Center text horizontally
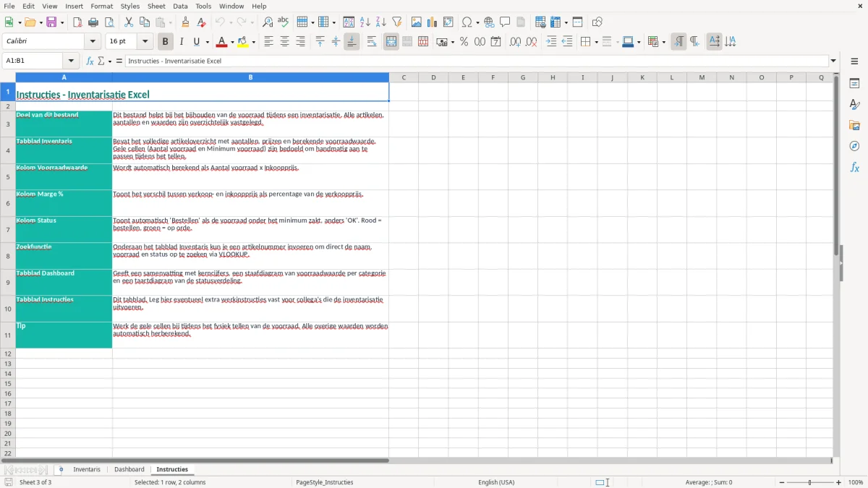The width and height of the screenshot is (868, 488). point(284,42)
